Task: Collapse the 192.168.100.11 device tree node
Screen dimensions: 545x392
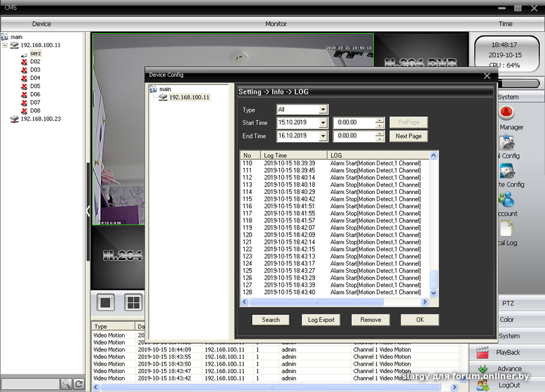Action: click(5, 45)
